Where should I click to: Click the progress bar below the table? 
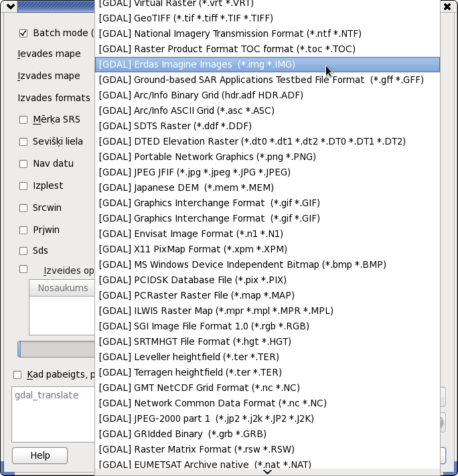point(56,349)
